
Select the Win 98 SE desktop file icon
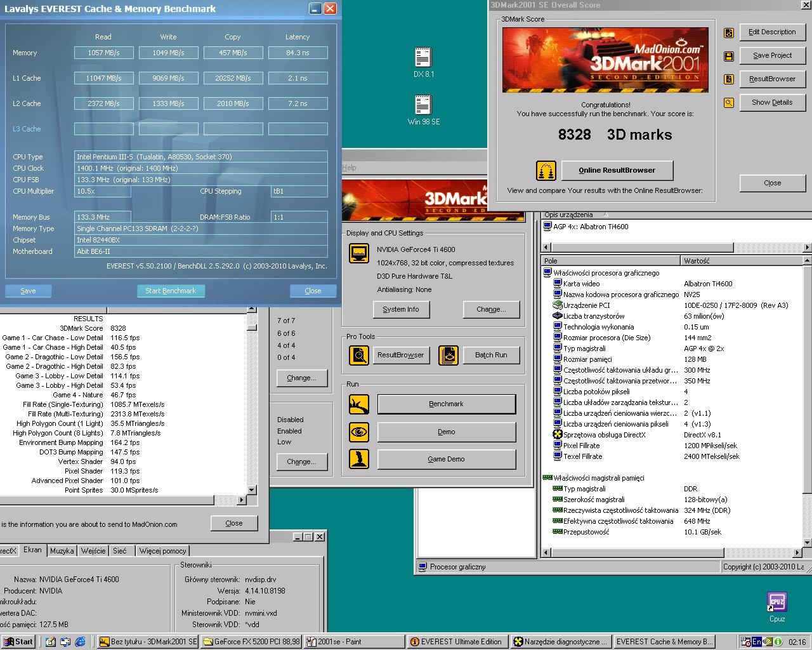(x=423, y=105)
